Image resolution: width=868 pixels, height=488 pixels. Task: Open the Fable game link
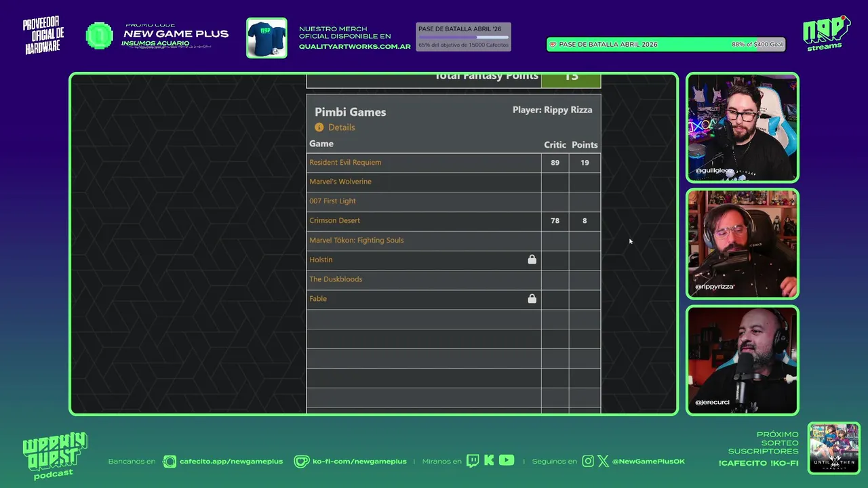(318, 299)
